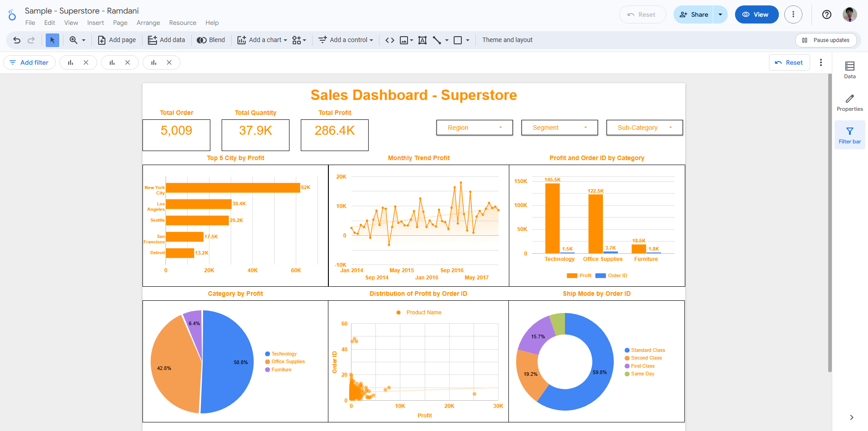
Task: Open the Region dropdown control
Action: pyautogui.click(x=474, y=128)
